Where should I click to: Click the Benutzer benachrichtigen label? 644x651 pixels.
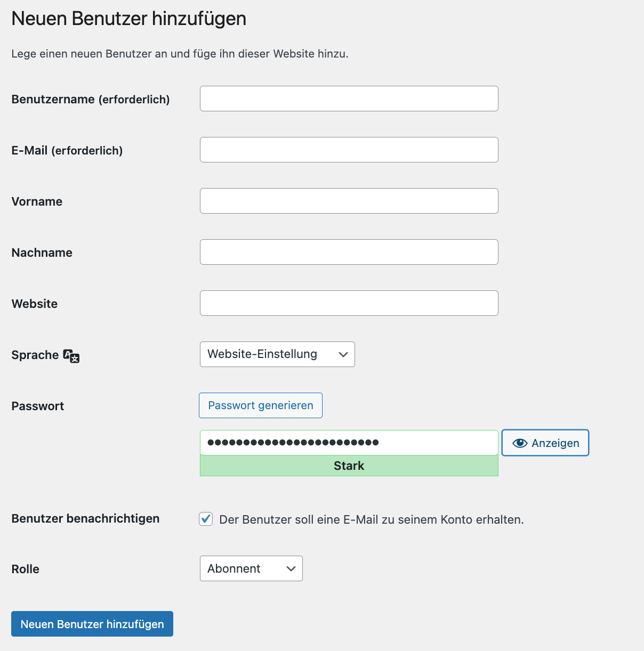(85, 519)
